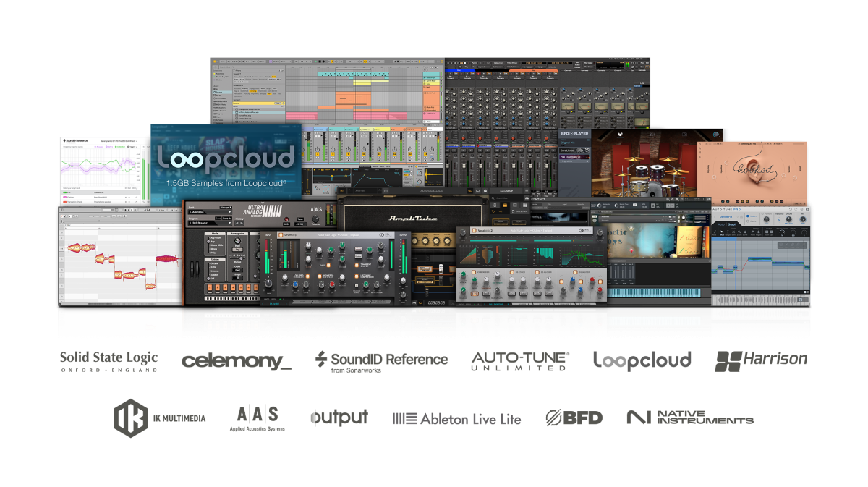Open the Ultra Analog Program dropdown '1. 303 Dreamz'
This screenshot has width=868, height=487.
[x=210, y=223]
